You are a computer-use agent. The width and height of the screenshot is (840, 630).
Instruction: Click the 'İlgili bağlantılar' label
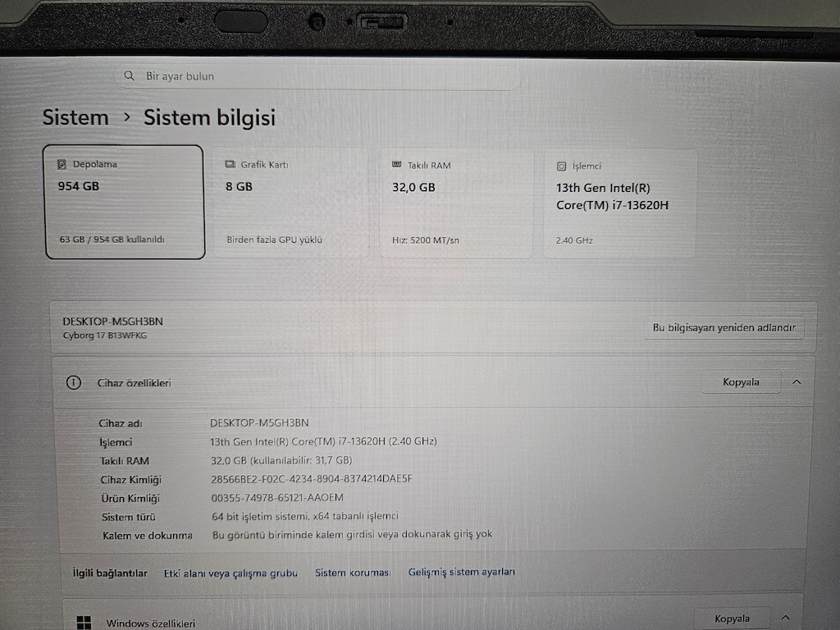coord(110,573)
